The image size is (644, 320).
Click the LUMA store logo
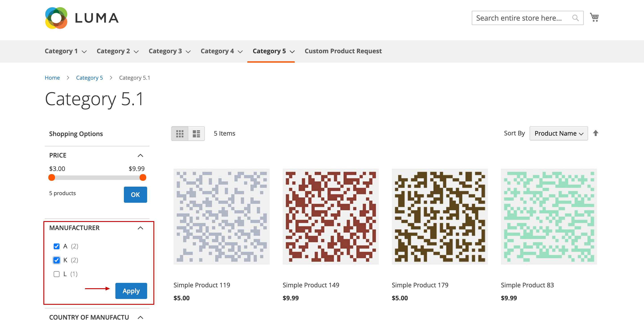tap(82, 18)
